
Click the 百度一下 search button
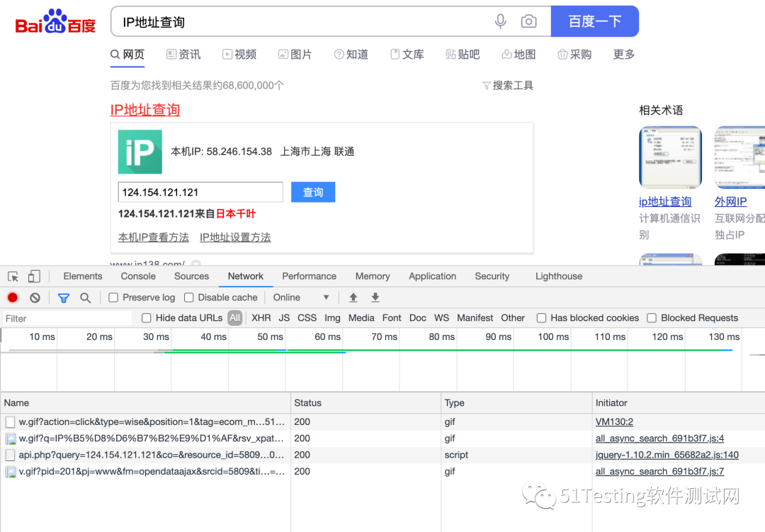594,21
